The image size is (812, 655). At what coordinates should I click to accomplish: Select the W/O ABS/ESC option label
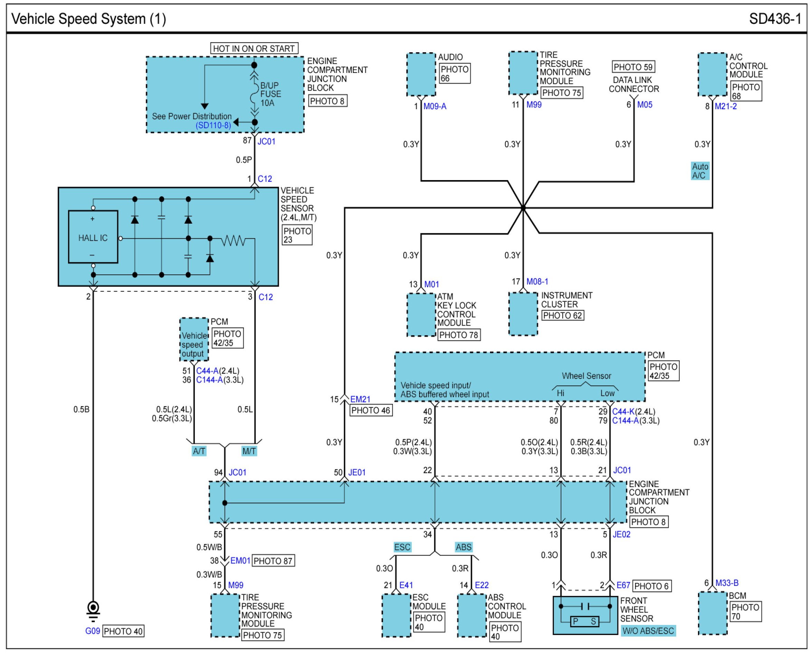point(648,631)
